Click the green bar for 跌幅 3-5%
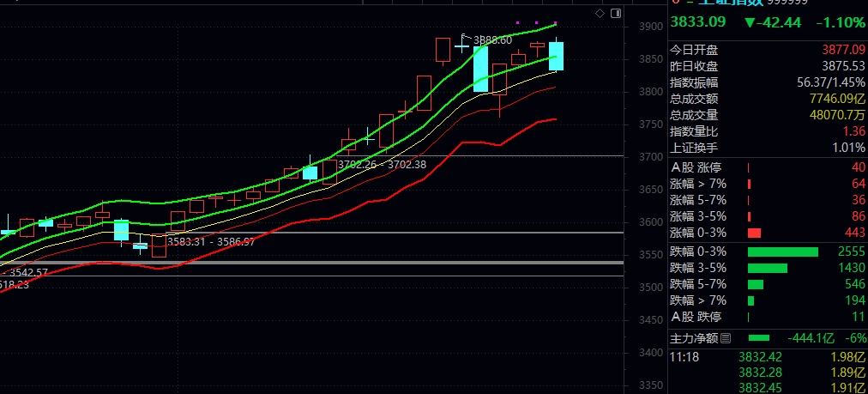The height and width of the screenshot is (394, 868). coord(768,268)
